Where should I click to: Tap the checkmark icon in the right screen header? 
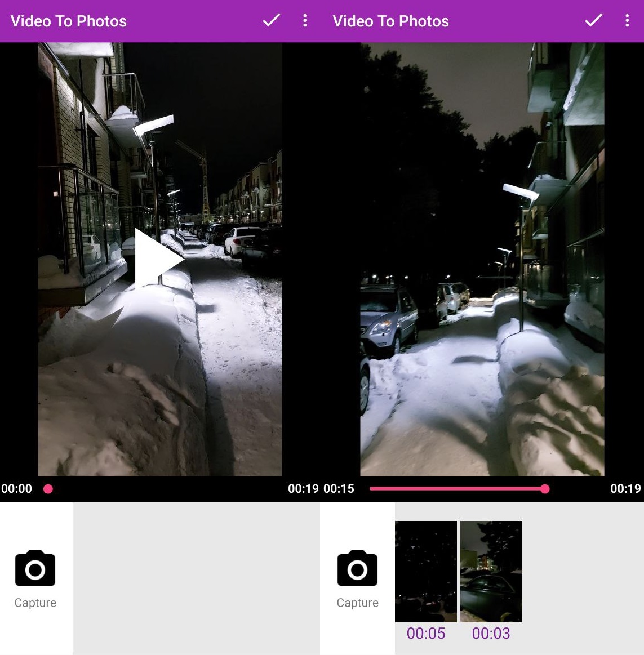[593, 21]
